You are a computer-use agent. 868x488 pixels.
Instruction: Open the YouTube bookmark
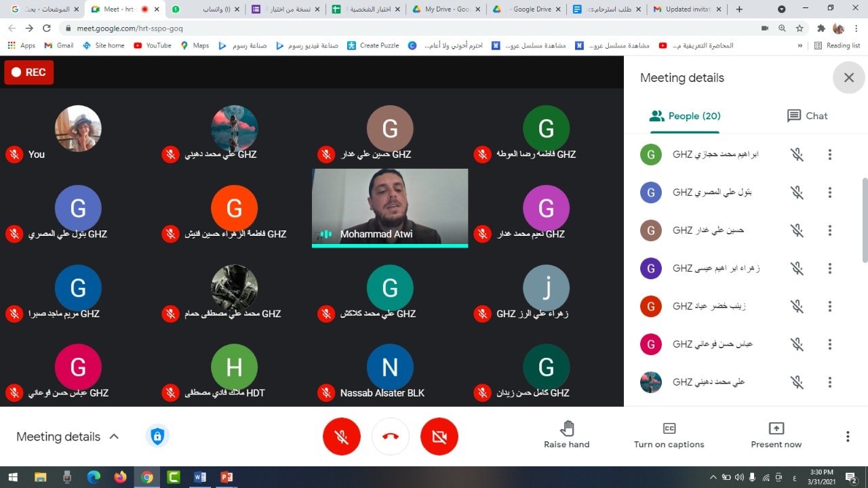pos(153,45)
